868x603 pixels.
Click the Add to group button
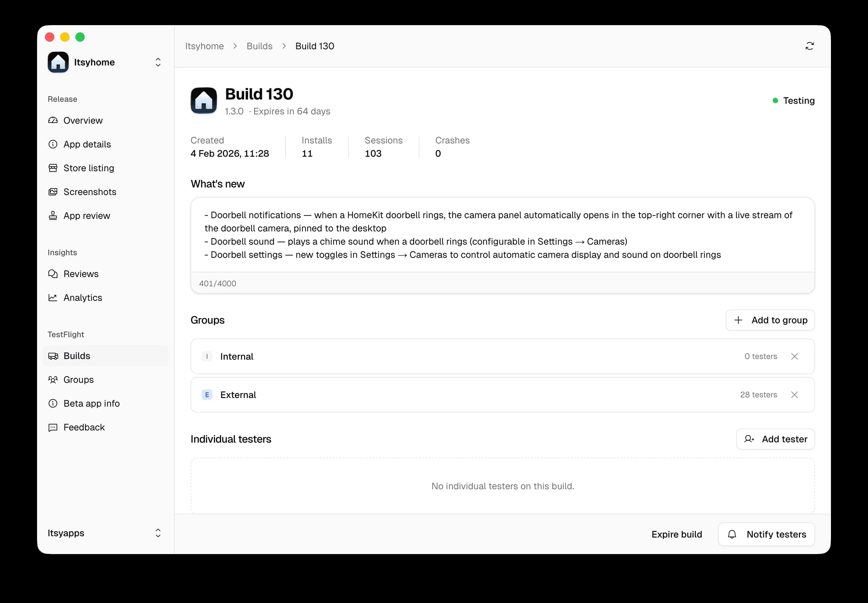(770, 320)
